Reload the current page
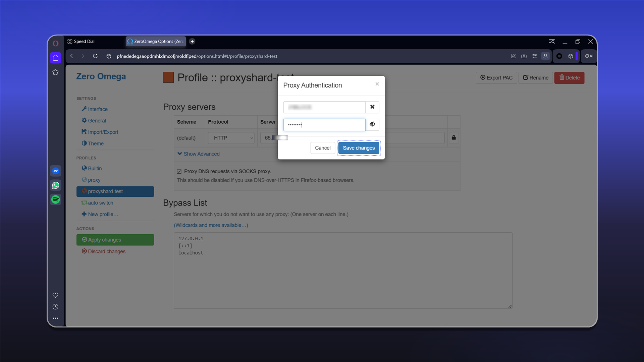The image size is (644, 362). (x=95, y=56)
